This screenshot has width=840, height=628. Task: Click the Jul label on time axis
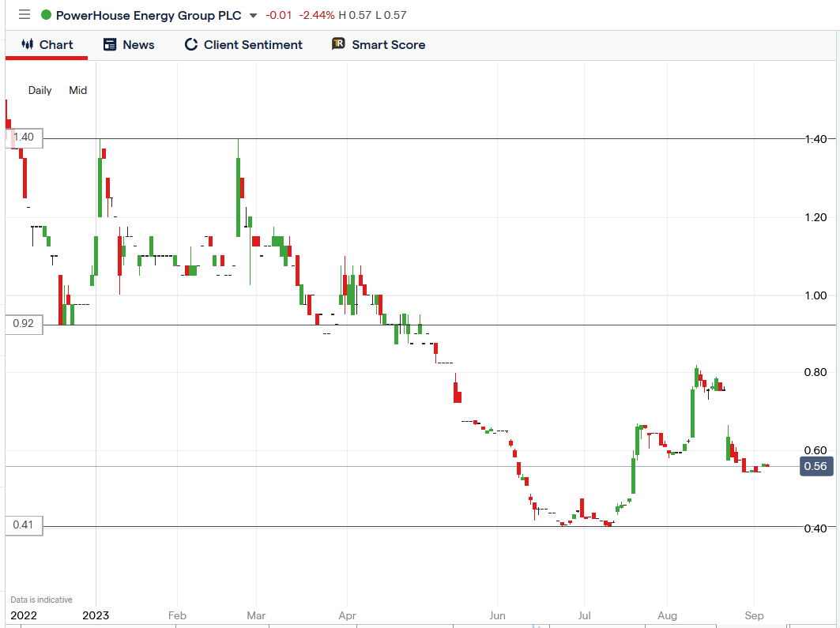tap(584, 615)
